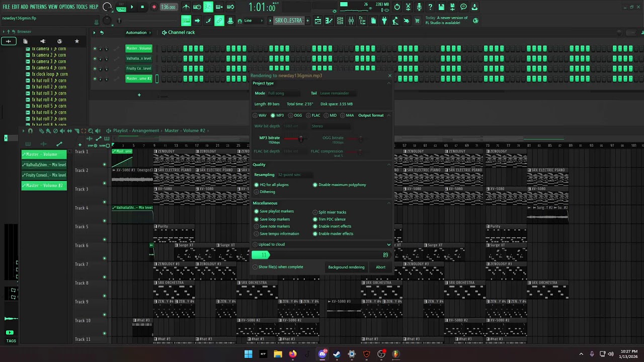
Task: Click the browser favorites star icon
Action: (x=76, y=41)
